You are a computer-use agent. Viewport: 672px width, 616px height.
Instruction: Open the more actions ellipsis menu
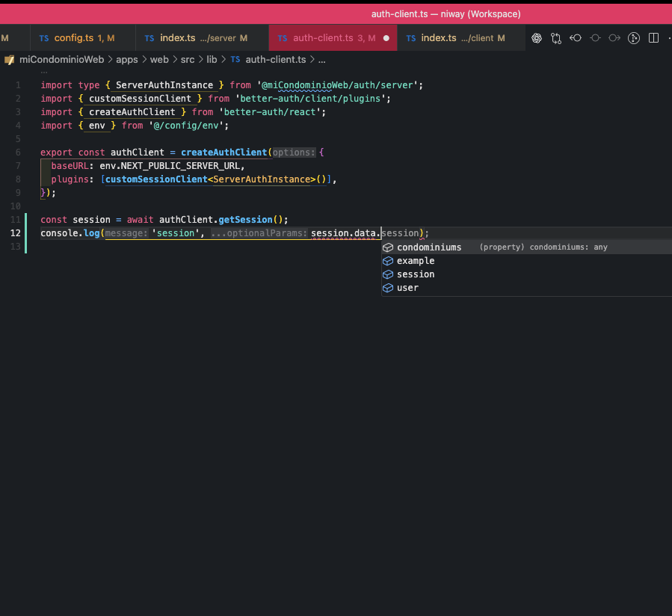tap(668, 38)
